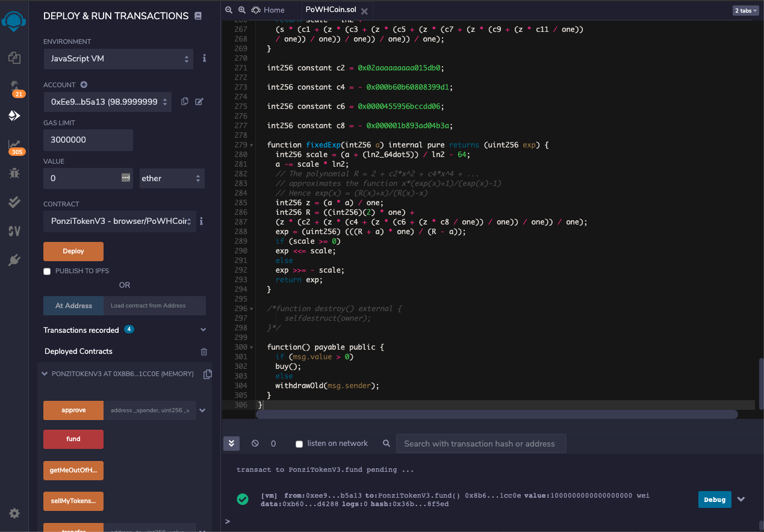Screen dimensions: 764x532
Task: Select the PoWHCoin.sol editor tab
Action: pos(329,10)
